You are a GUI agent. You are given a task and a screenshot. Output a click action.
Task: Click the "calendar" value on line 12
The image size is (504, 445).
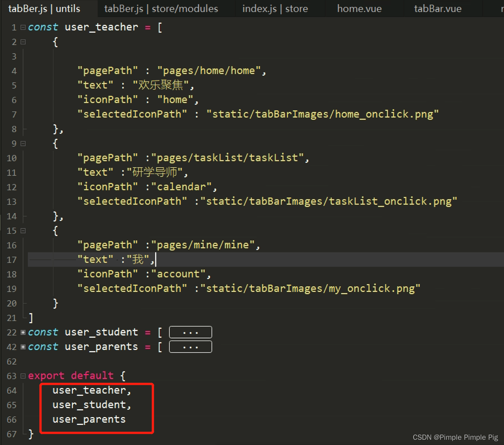pos(181,187)
